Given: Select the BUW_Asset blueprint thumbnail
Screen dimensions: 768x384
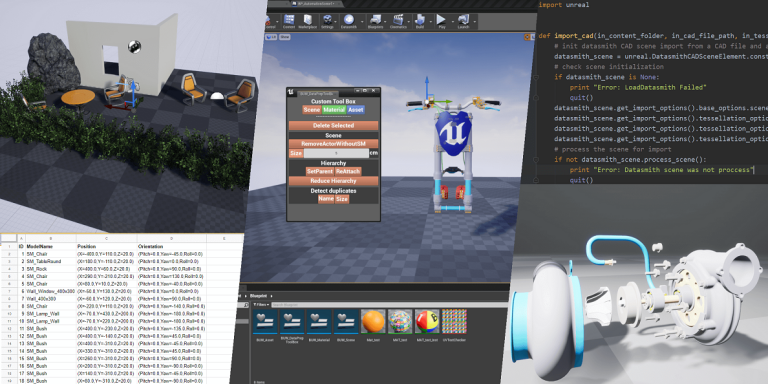Looking at the screenshot, I should [265, 322].
